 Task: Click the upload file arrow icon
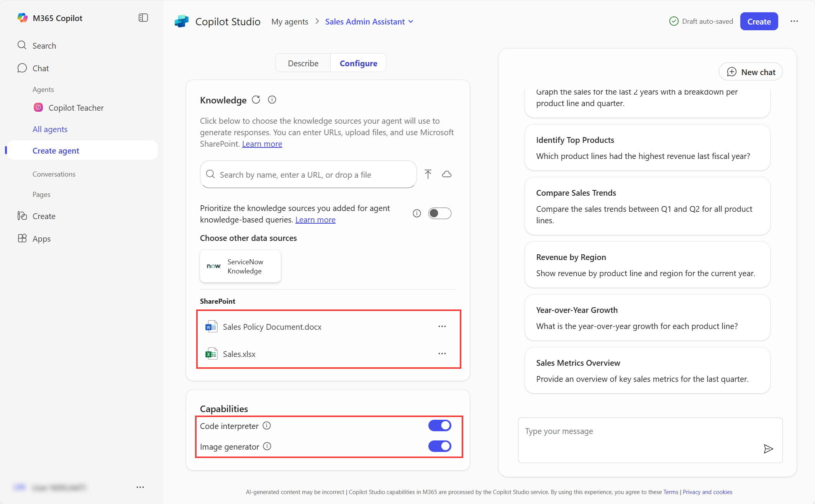428,174
